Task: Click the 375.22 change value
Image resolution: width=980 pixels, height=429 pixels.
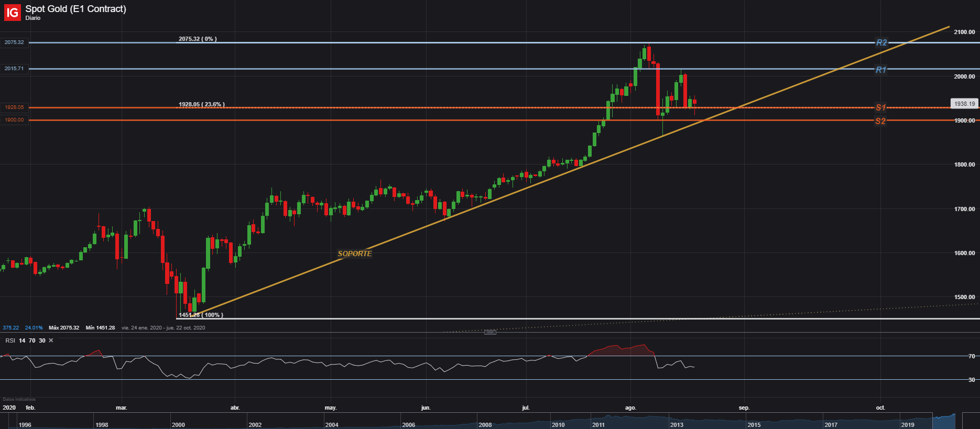Action: tap(11, 328)
